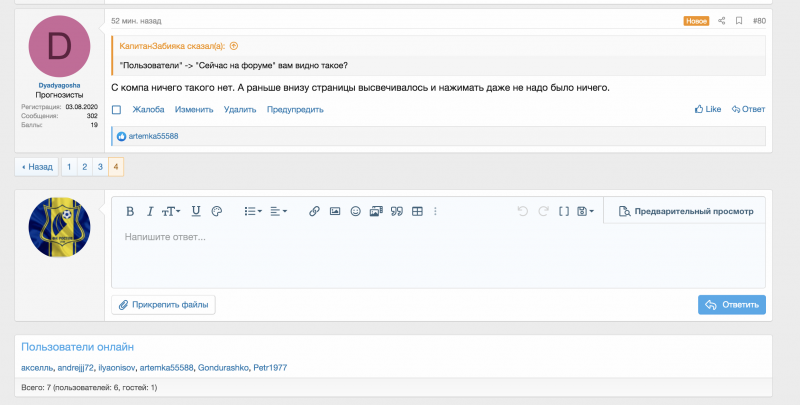Viewport: 800px width, 405px height.
Task: Open the text color palette
Action: 216,211
